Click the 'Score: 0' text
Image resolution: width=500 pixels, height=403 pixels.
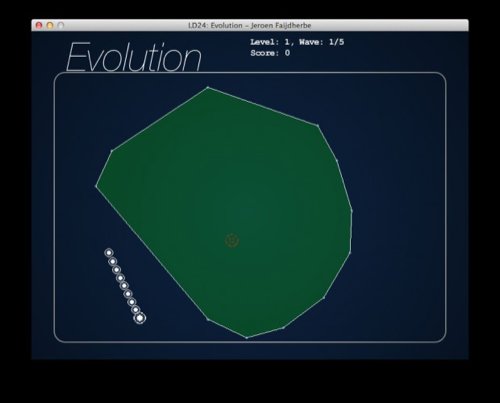270,53
